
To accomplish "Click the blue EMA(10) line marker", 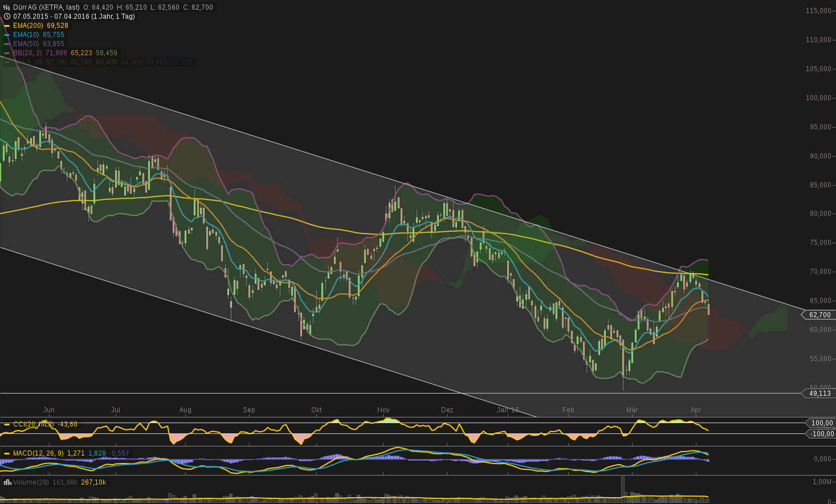I will tap(7, 35).
